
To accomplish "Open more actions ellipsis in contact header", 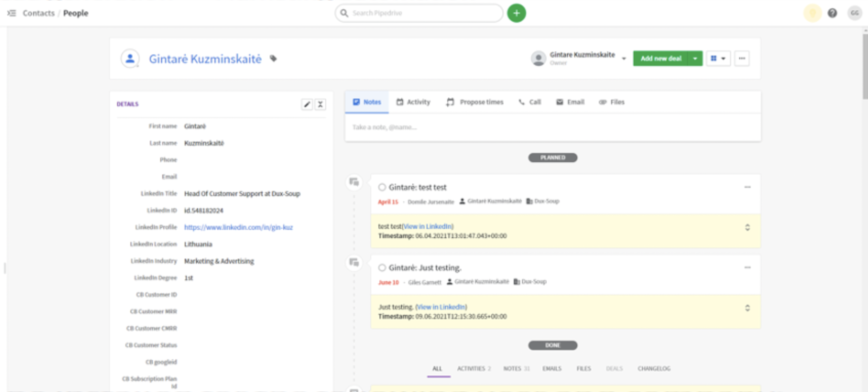I will pyautogui.click(x=742, y=58).
